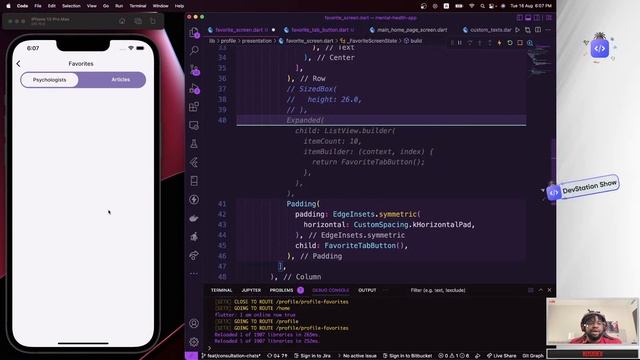Image resolution: width=640 pixels, height=360 pixels.
Task: Open the File menu in the menu bar
Action: coord(38,6)
